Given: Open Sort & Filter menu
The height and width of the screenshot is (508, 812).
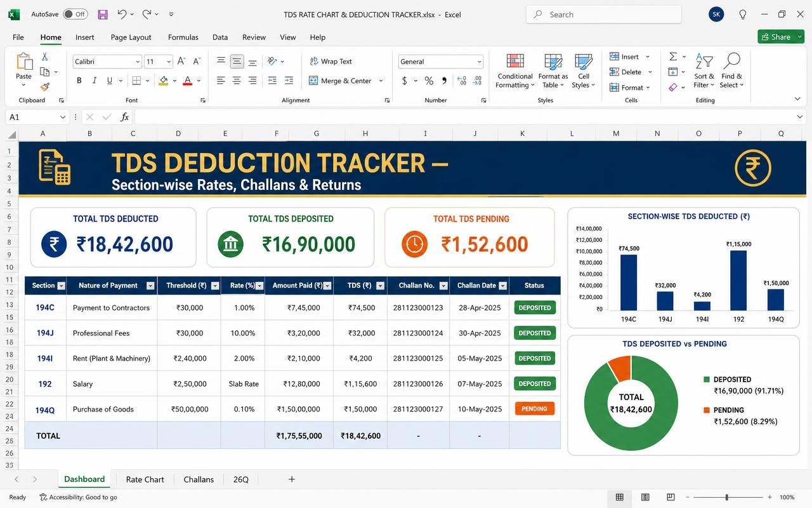Looking at the screenshot, I should point(704,71).
